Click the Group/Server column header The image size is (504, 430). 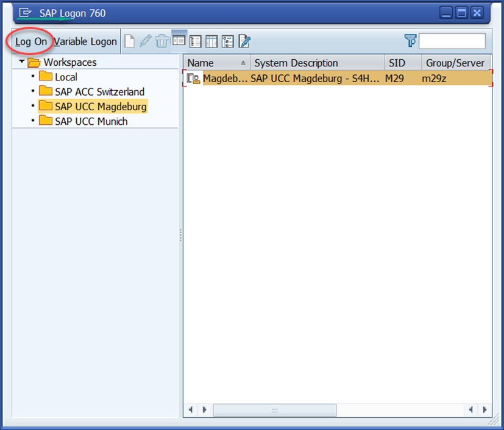point(456,63)
